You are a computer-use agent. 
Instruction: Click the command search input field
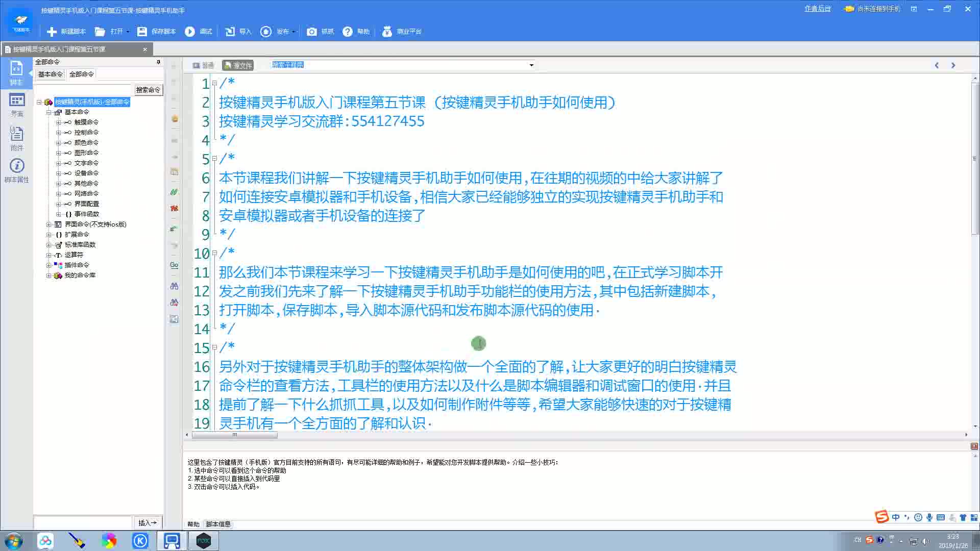[84, 90]
